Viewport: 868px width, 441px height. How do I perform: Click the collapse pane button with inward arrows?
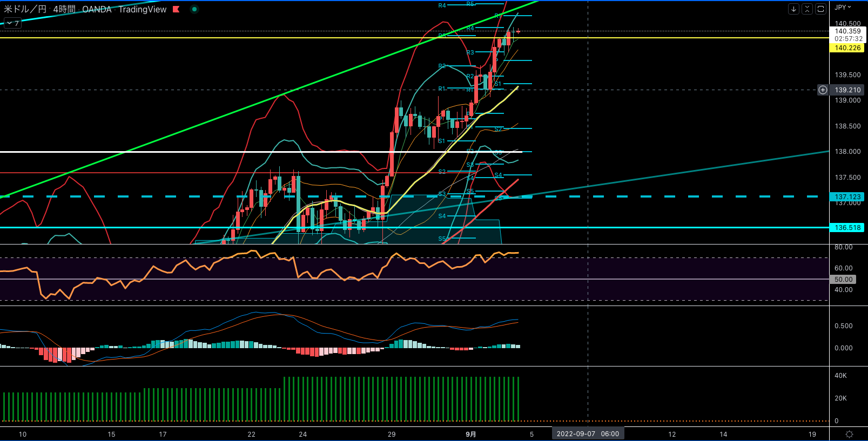807,9
